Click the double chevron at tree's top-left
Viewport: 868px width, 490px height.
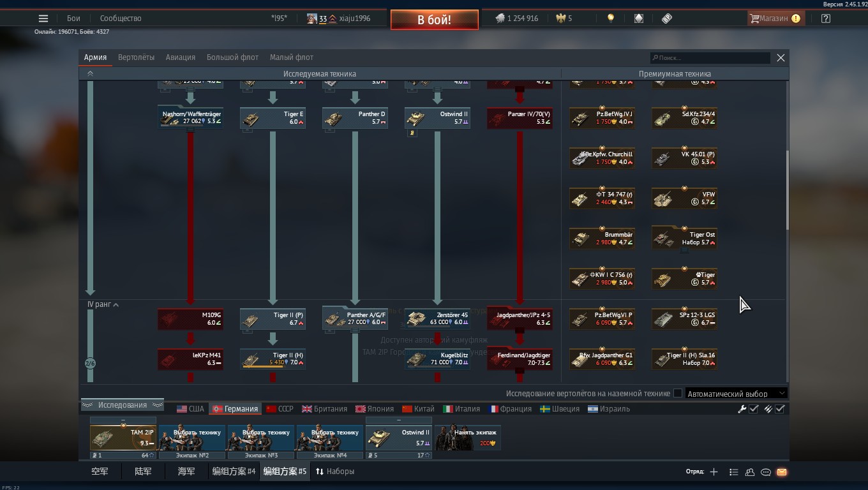click(90, 74)
